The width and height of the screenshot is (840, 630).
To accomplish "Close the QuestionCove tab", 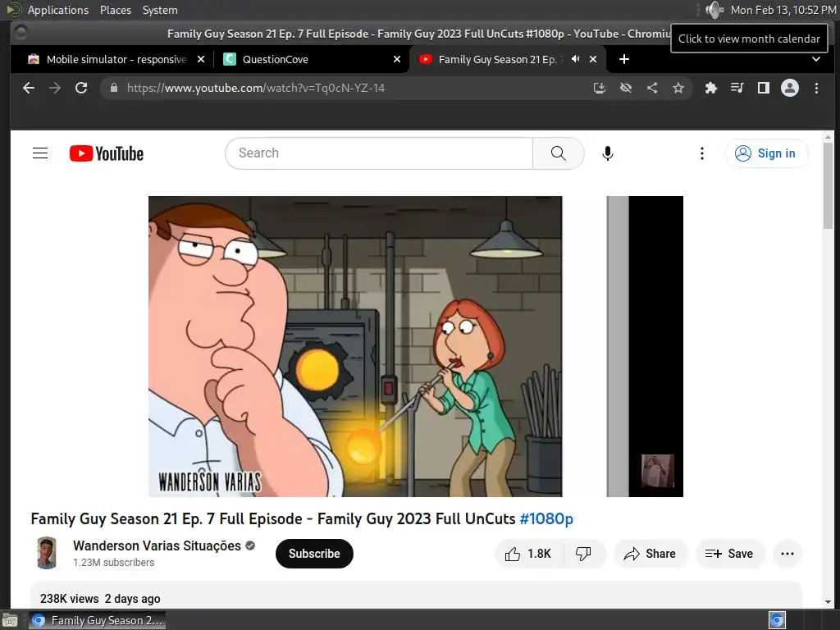I will click(x=397, y=59).
